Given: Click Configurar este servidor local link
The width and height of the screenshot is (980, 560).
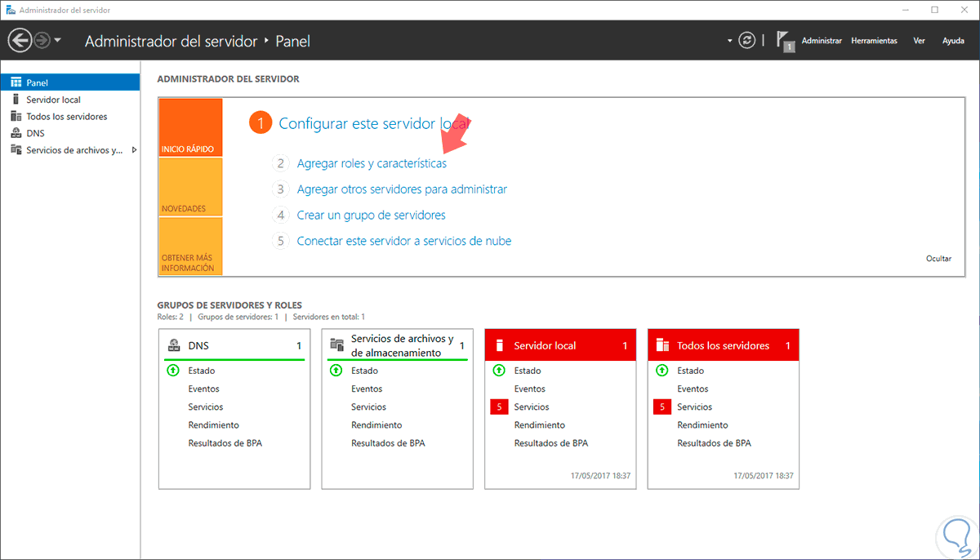Looking at the screenshot, I should point(375,123).
